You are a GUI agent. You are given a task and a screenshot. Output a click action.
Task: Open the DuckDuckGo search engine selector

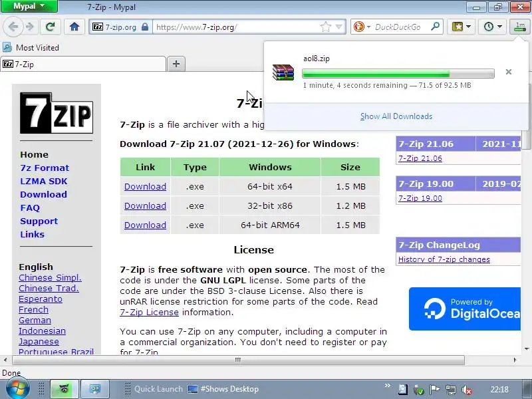(362, 27)
